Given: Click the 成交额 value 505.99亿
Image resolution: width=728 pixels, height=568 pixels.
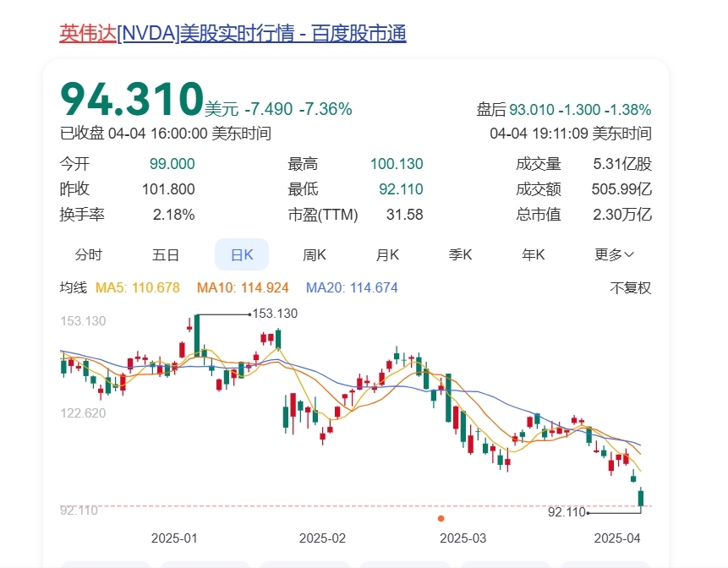Looking at the screenshot, I should (621, 189).
